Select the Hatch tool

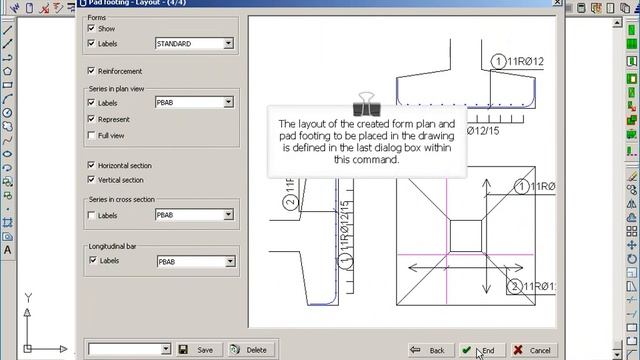coord(7,222)
